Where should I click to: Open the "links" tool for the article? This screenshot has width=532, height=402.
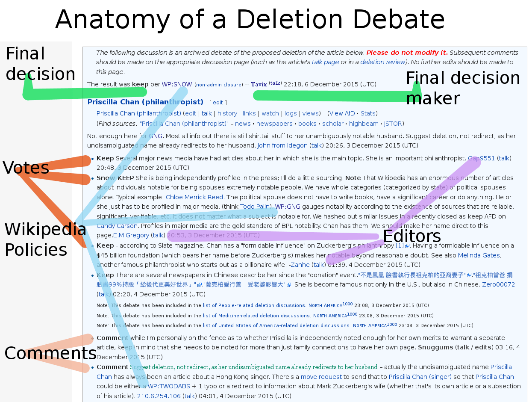tap(249, 113)
